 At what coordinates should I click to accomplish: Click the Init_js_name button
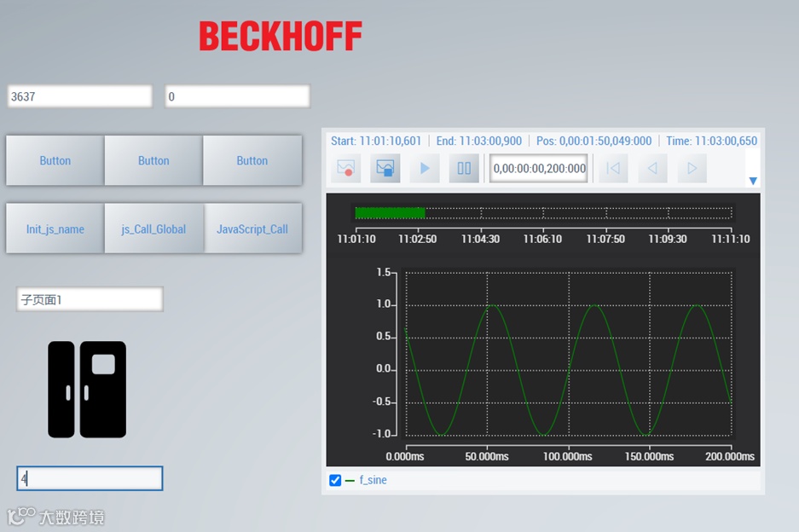click(x=55, y=228)
